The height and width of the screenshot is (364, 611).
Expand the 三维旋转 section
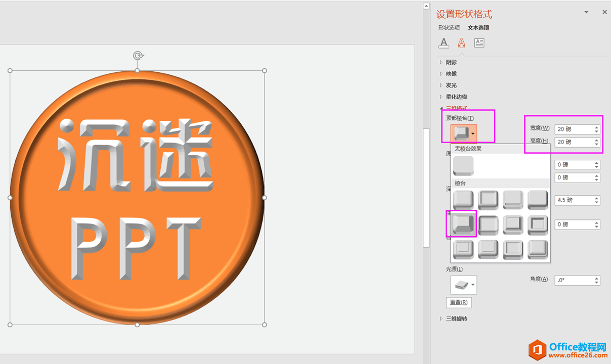[456, 318]
